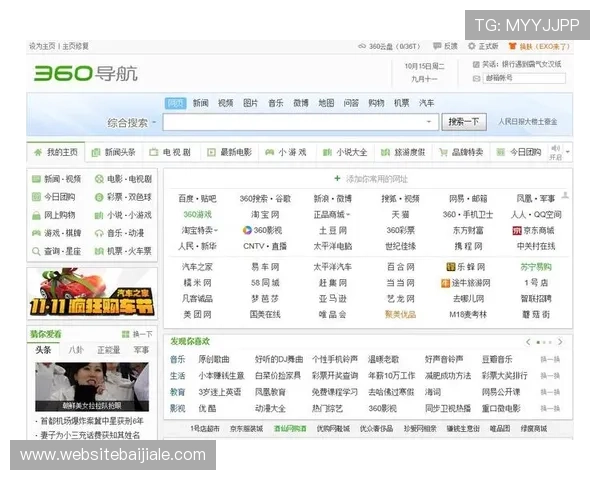Image resolution: width=600 pixels, height=480 pixels.
Task: Click the 最新电影 play icon
Action: point(211,152)
